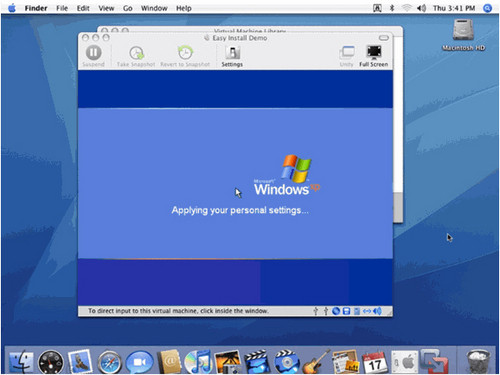This screenshot has height=375, width=500.
Task: Launch iMovie from the Dock
Action: tap(257, 362)
